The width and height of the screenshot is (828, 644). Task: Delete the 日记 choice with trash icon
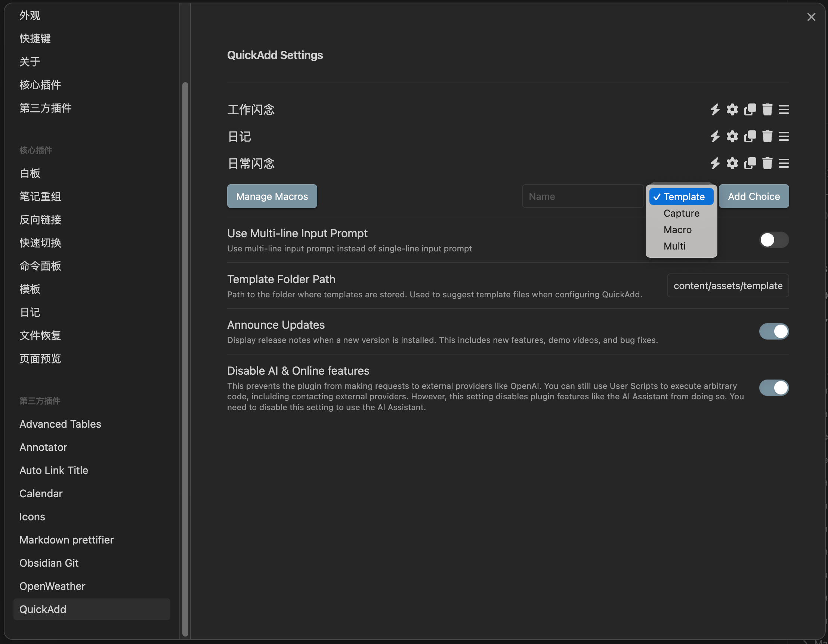(767, 136)
